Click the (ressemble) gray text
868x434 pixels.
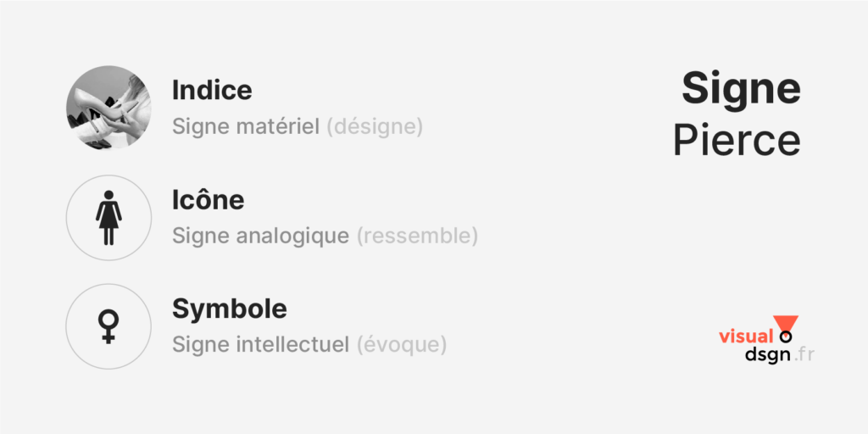click(x=417, y=236)
